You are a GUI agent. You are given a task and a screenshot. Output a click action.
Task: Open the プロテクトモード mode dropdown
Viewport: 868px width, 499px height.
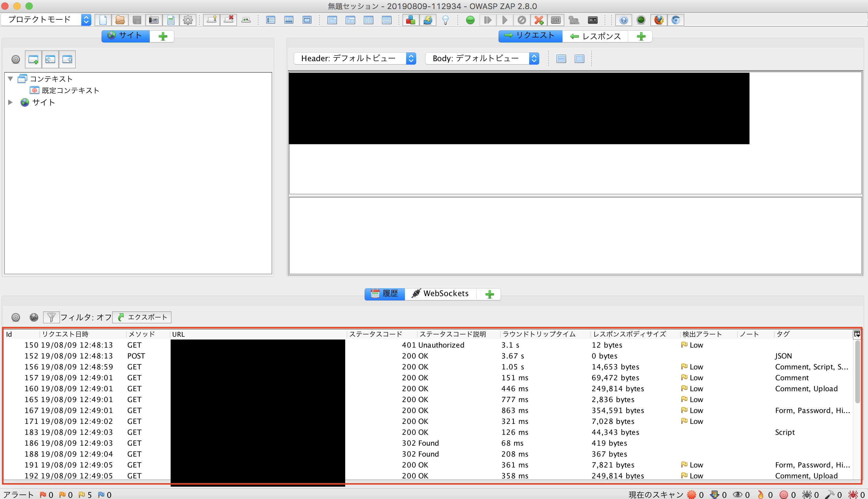pyautogui.click(x=46, y=20)
